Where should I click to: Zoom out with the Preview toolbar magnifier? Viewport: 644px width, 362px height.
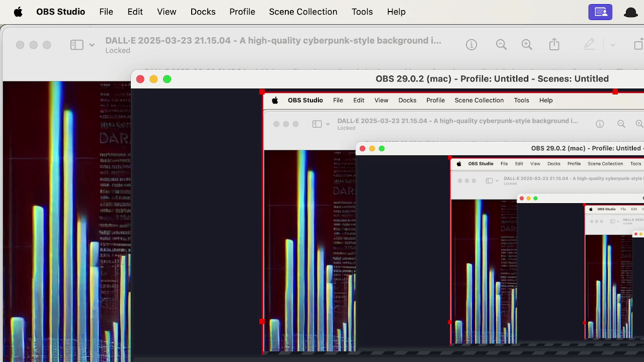point(501,45)
